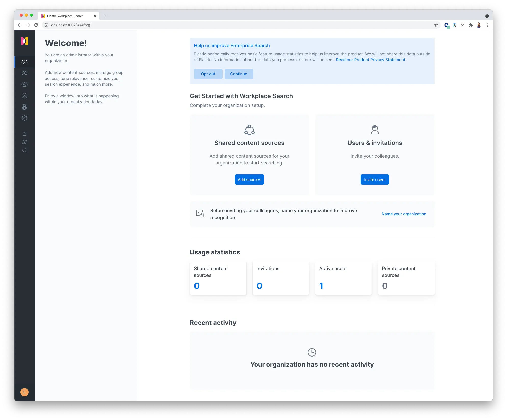Image resolution: width=507 pixels, height=420 pixels.
Task: Click the Shared content sources card title
Action: coord(249,143)
